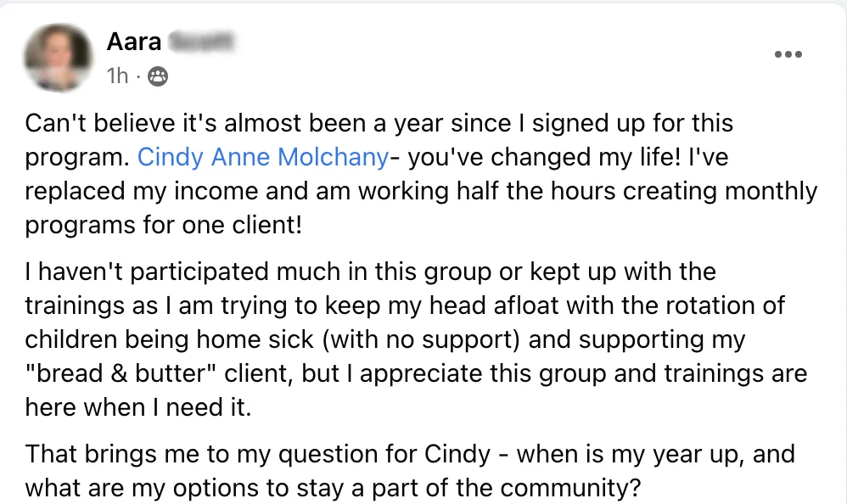This screenshot has width=847, height=504.
Task: Click the word "Cindy" in the mention link
Action: (x=170, y=157)
